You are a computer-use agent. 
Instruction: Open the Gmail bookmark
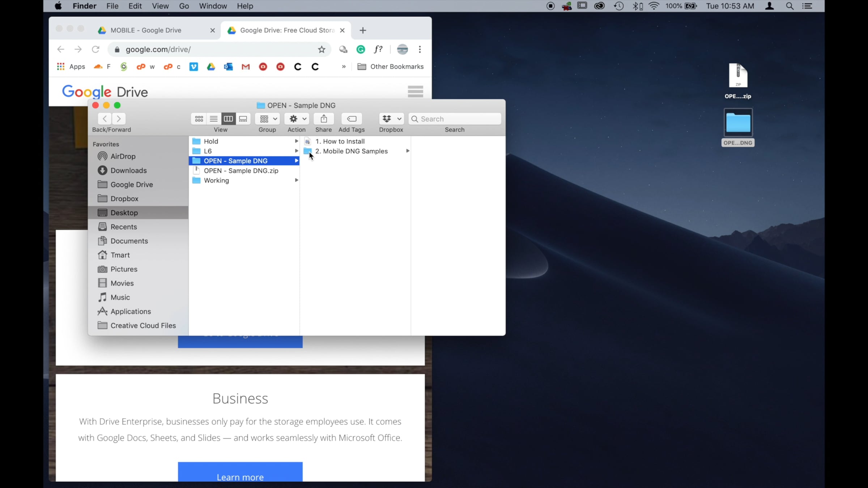[x=246, y=67]
